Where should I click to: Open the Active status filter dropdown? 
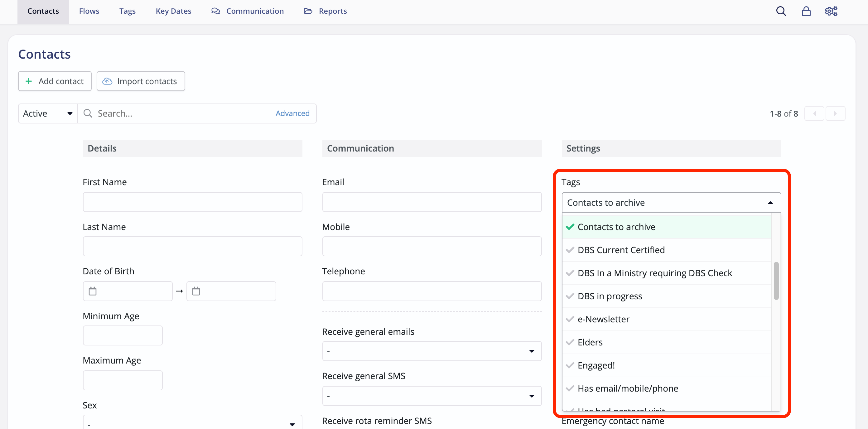[x=47, y=113]
